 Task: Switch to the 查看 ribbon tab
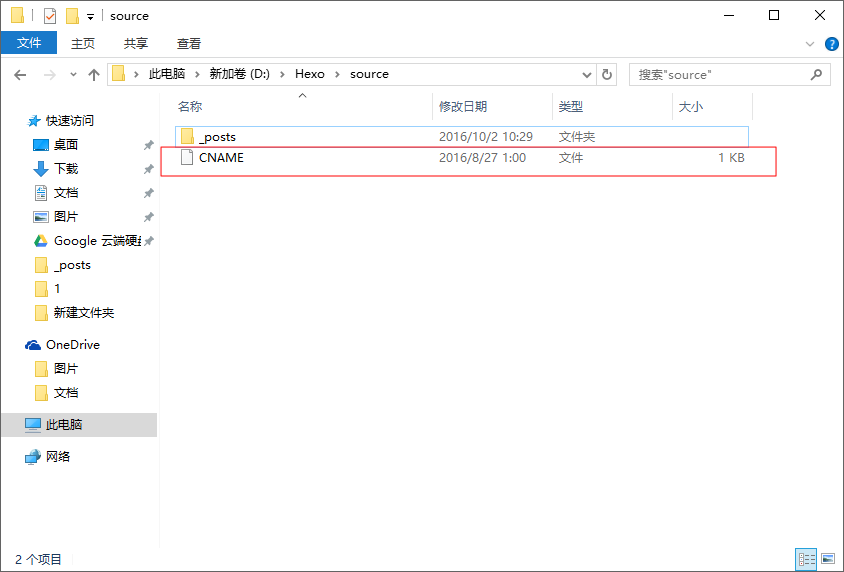click(189, 43)
